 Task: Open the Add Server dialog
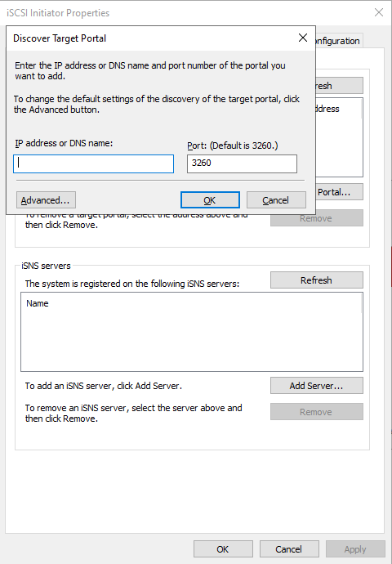click(317, 386)
